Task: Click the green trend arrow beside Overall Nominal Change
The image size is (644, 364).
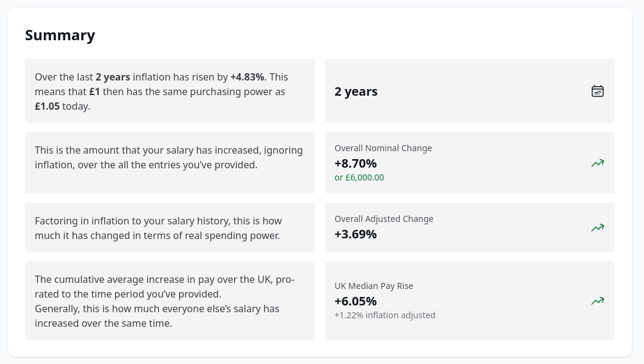Action: pyautogui.click(x=598, y=163)
